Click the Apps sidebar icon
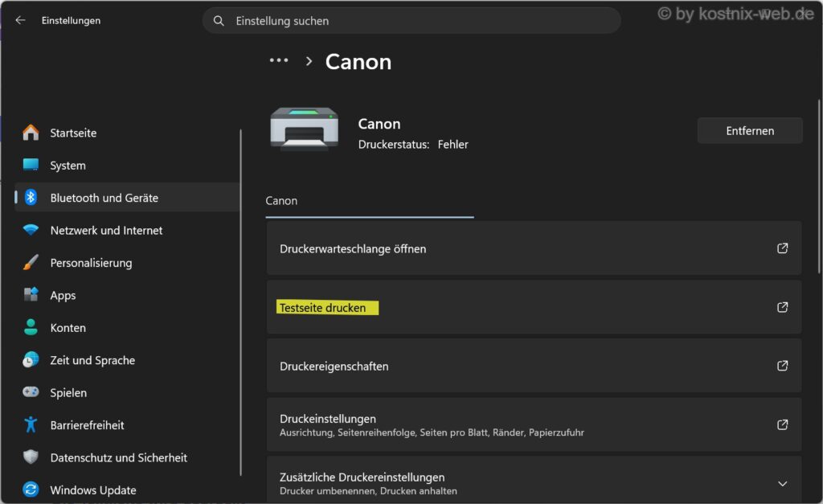 31,294
